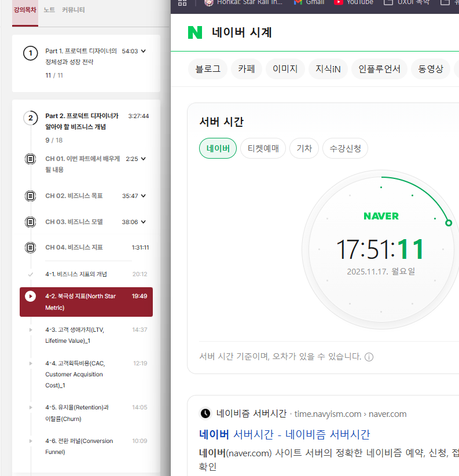Click the 네이비즘 clock favicon
The image size is (459, 476).
click(205, 413)
